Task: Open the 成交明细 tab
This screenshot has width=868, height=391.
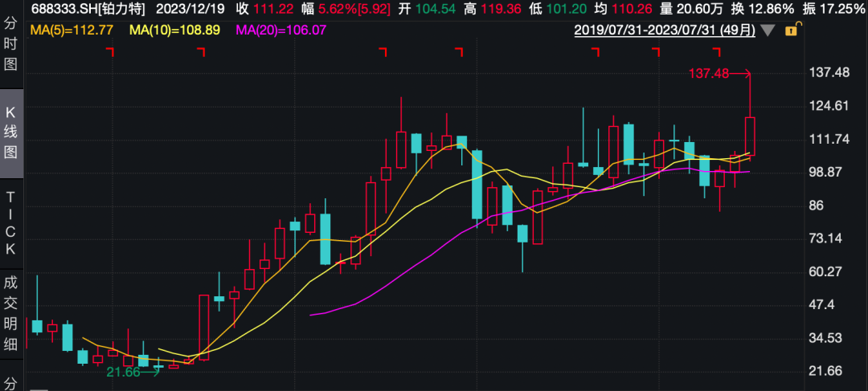Action: pos(10,314)
